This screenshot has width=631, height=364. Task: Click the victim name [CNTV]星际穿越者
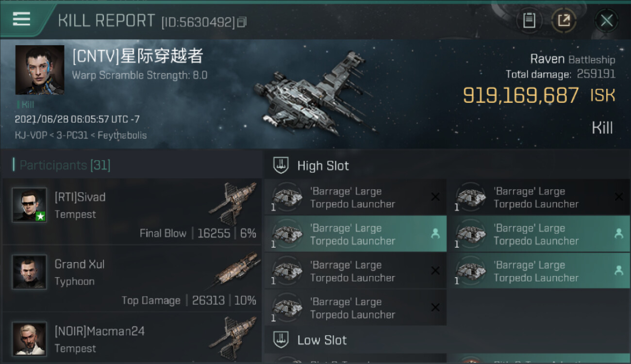(x=137, y=56)
